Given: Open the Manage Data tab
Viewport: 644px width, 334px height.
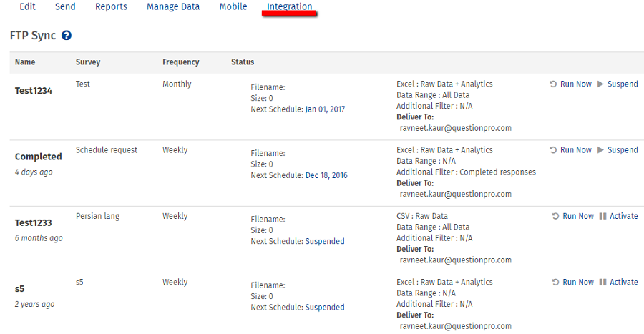Looking at the screenshot, I should 173,7.
